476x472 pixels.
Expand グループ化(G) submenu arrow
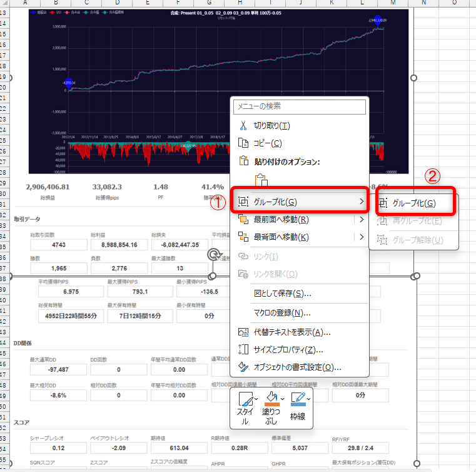coord(362,202)
